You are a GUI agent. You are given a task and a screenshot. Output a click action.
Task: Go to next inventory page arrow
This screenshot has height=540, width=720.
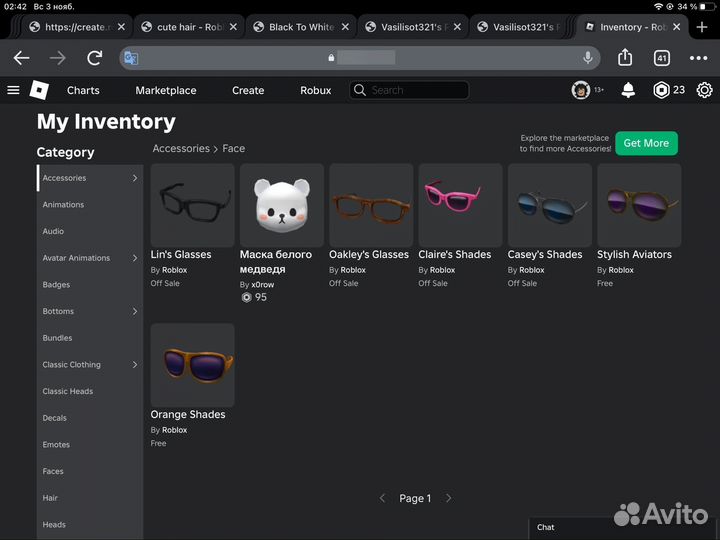448,498
